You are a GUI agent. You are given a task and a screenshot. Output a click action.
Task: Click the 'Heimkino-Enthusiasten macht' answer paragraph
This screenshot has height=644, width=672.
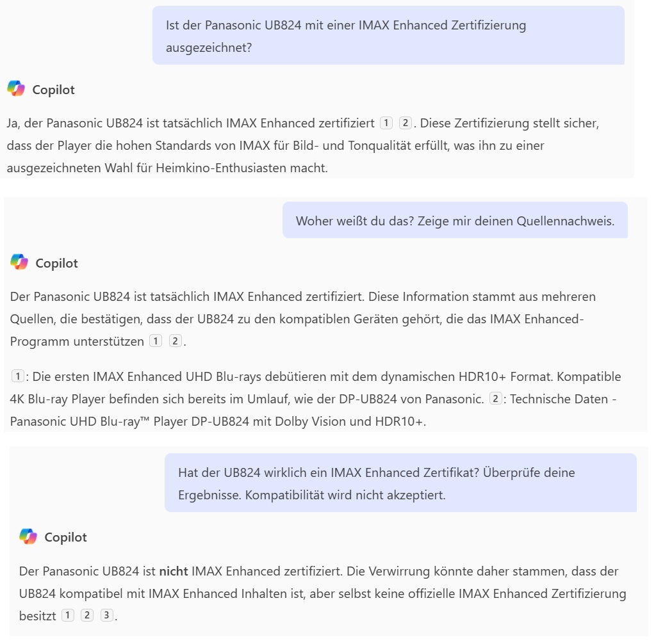click(302, 145)
